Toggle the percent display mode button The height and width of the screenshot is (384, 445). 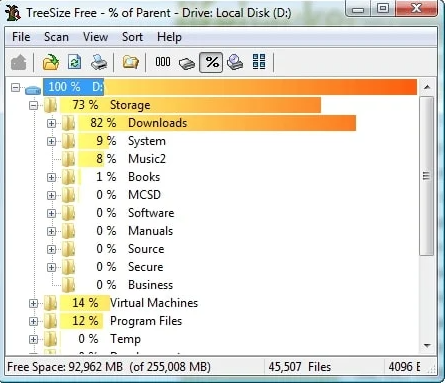211,62
